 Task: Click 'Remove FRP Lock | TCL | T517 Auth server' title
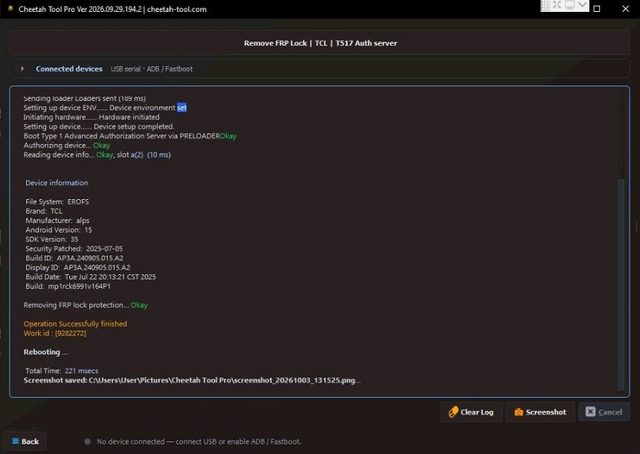(x=320, y=43)
